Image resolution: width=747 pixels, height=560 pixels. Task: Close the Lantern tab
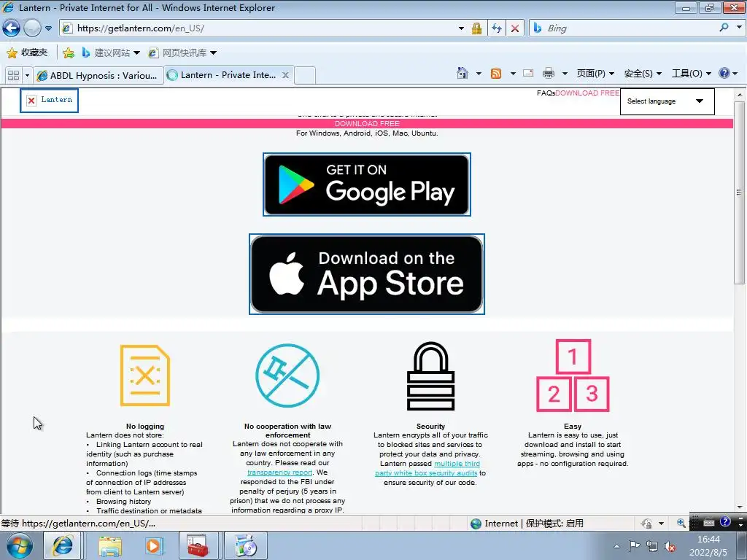point(285,75)
